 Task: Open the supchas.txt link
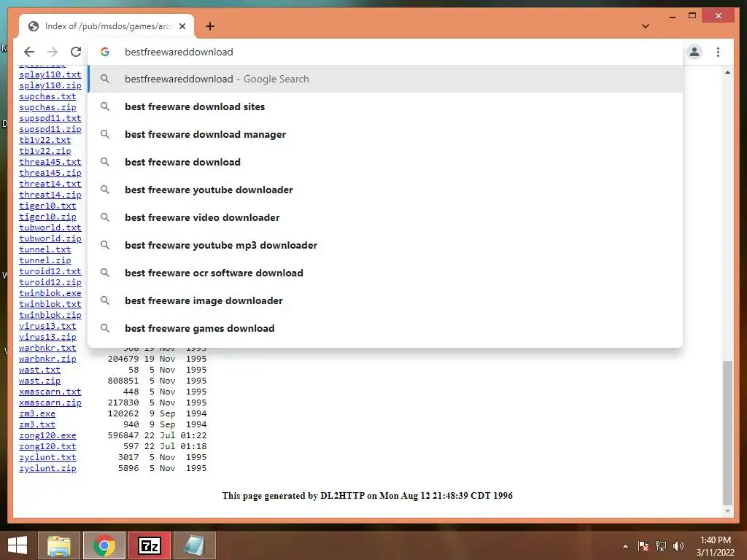[x=47, y=97]
